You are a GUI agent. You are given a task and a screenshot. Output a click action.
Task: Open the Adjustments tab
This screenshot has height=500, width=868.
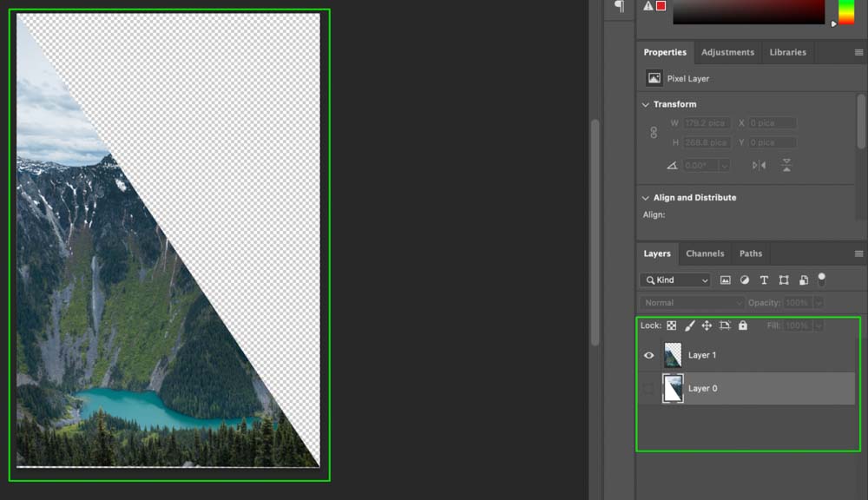pyautogui.click(x=727, y=52)
